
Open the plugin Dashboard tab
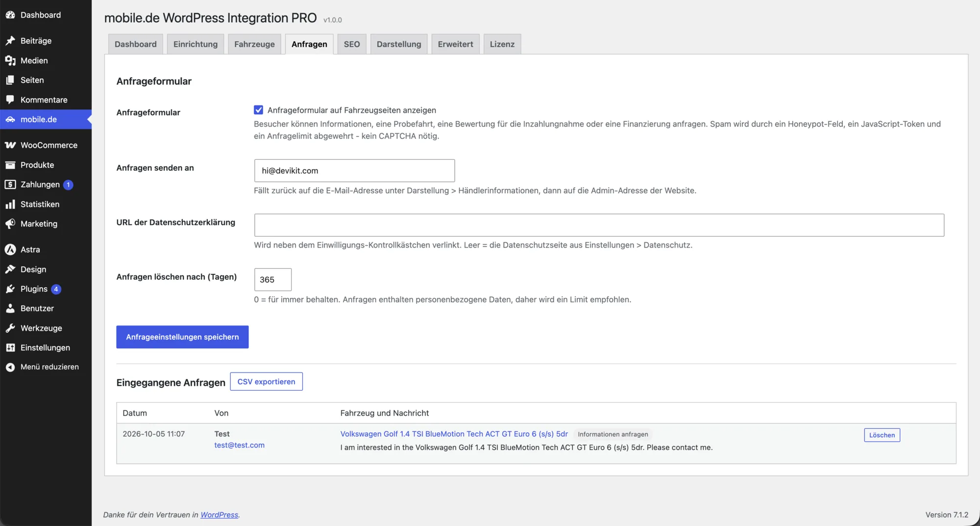(136, 44)
